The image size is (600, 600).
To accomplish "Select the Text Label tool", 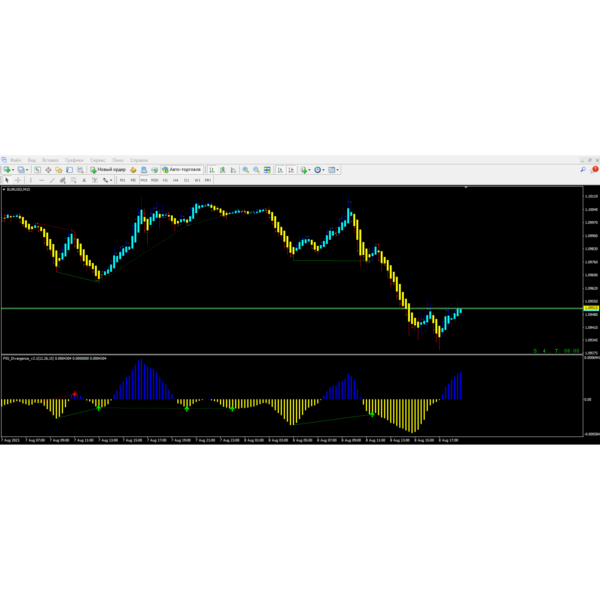I will point(95,180).
